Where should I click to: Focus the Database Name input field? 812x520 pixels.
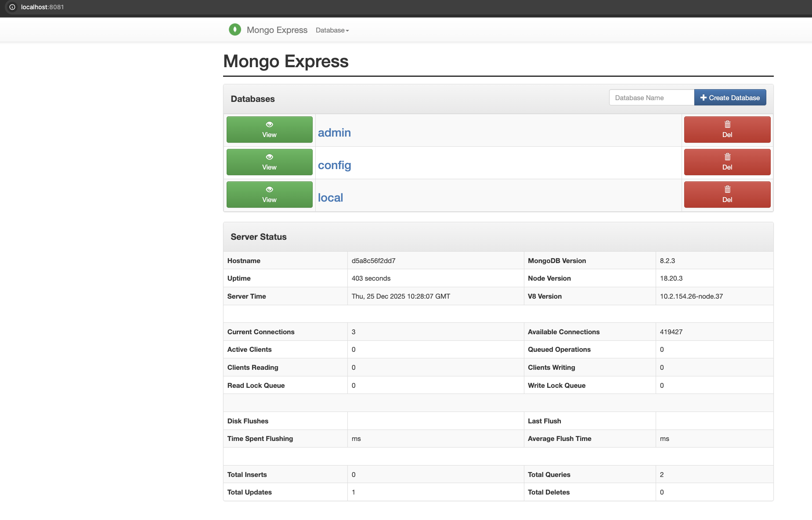pyautogui.click(x=651, y=98)
